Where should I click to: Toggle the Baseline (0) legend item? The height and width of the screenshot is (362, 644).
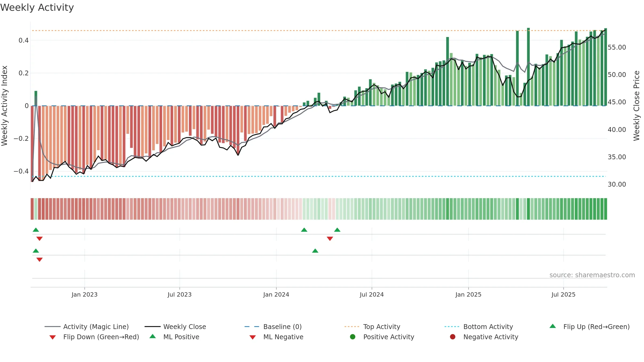pyautogui.click(x=273, y=327)
